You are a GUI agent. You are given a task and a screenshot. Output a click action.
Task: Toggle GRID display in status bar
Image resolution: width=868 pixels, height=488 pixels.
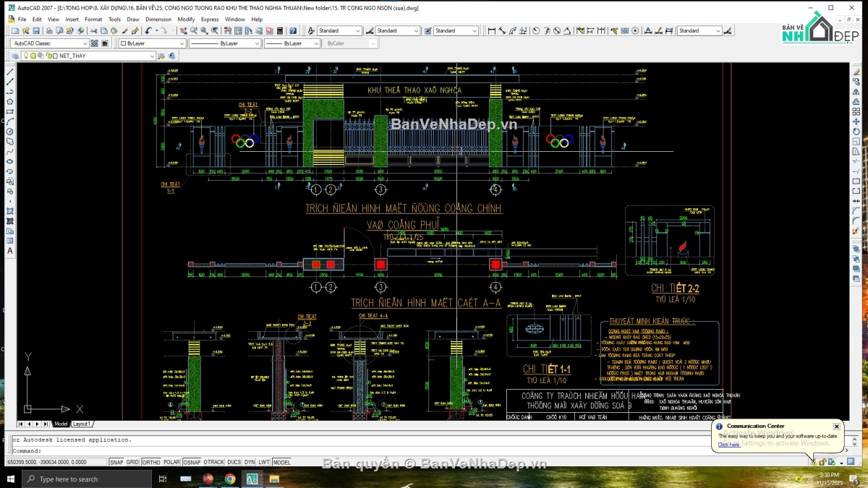[132, 462]
